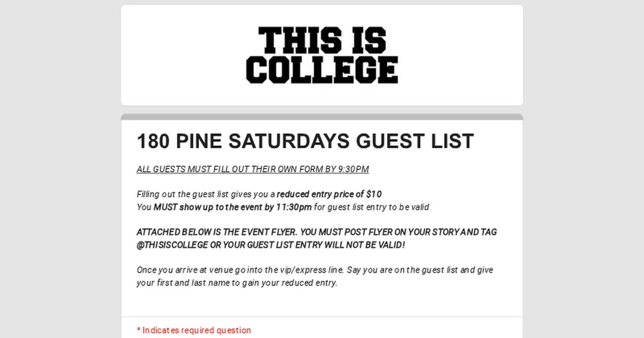Click the word COLLEGE in the logo

coord(322,70)
